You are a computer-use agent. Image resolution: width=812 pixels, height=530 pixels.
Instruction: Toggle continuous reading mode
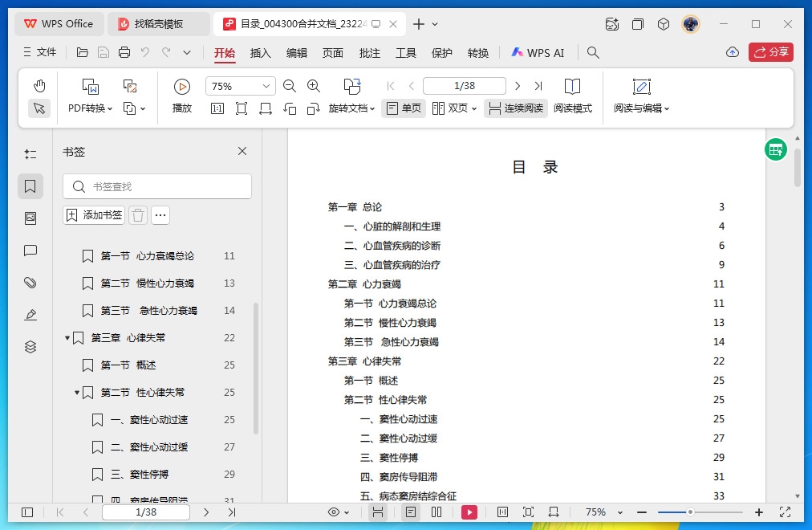[516, 108]
